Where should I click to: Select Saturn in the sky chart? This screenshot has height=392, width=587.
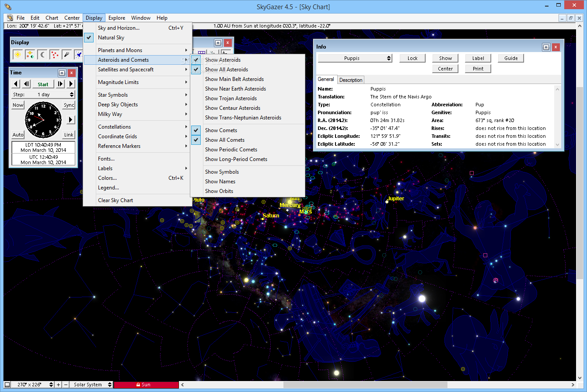[x=263, y=219]
